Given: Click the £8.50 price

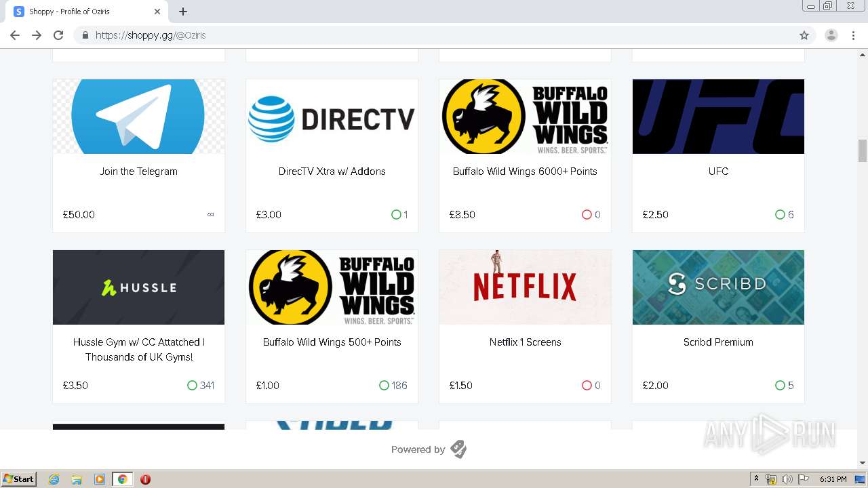Looking at the screenshot, I should tap(462, 215).
